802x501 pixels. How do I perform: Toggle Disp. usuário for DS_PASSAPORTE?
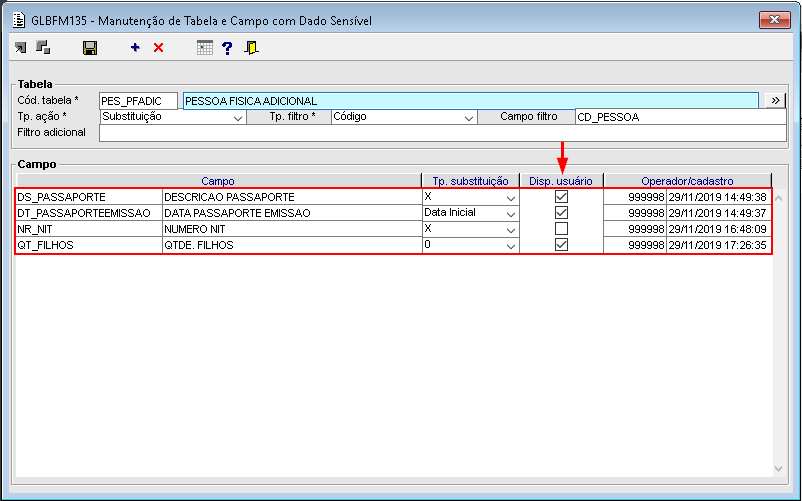click(562, 196)
